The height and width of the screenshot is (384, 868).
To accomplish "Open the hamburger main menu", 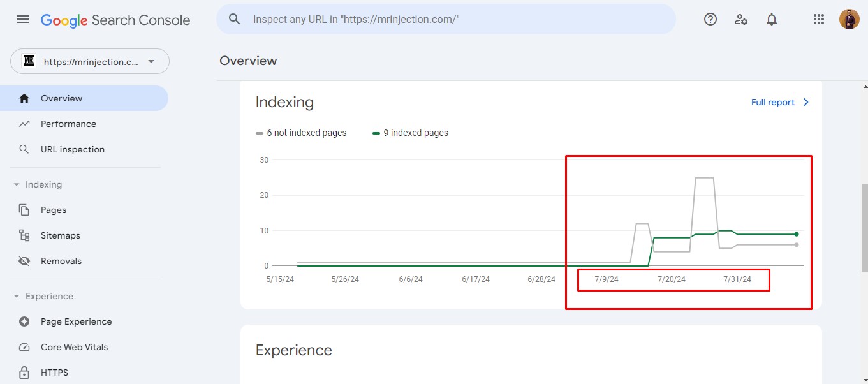I will [x=23, y=20].
